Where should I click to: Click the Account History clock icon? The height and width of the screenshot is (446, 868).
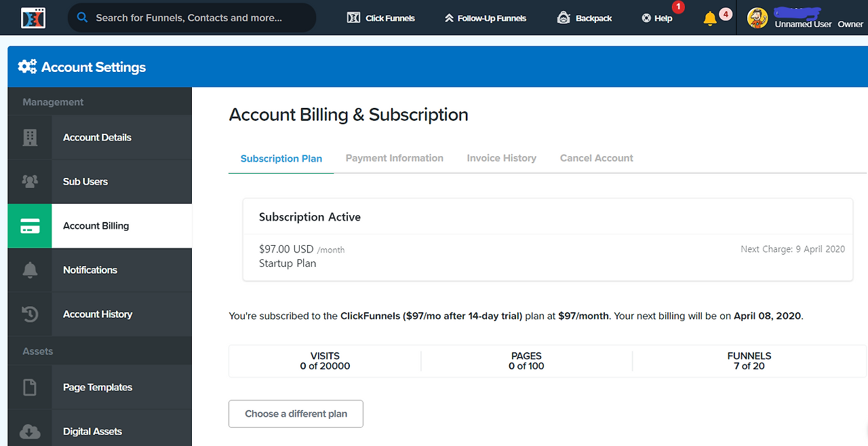click(30, 314)
